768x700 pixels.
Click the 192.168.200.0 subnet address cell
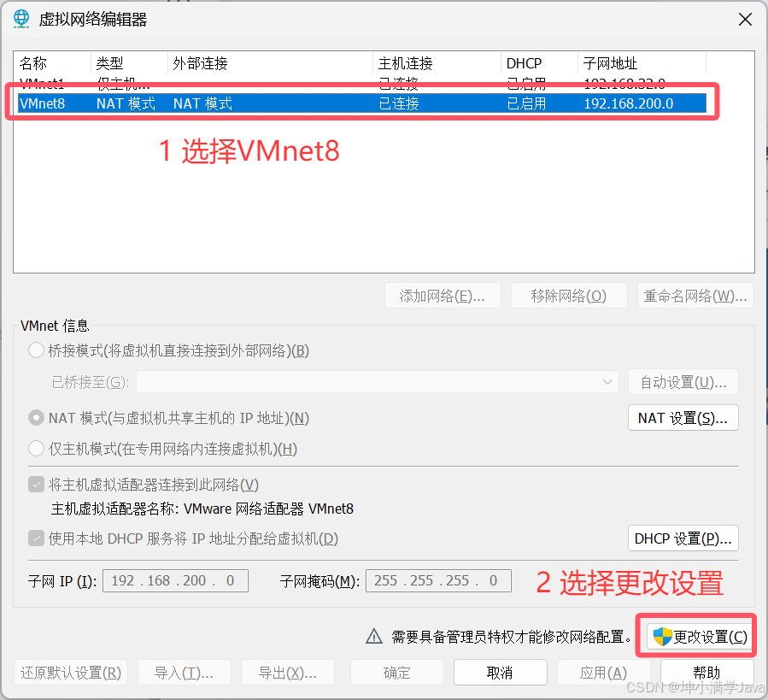[629, 103]
